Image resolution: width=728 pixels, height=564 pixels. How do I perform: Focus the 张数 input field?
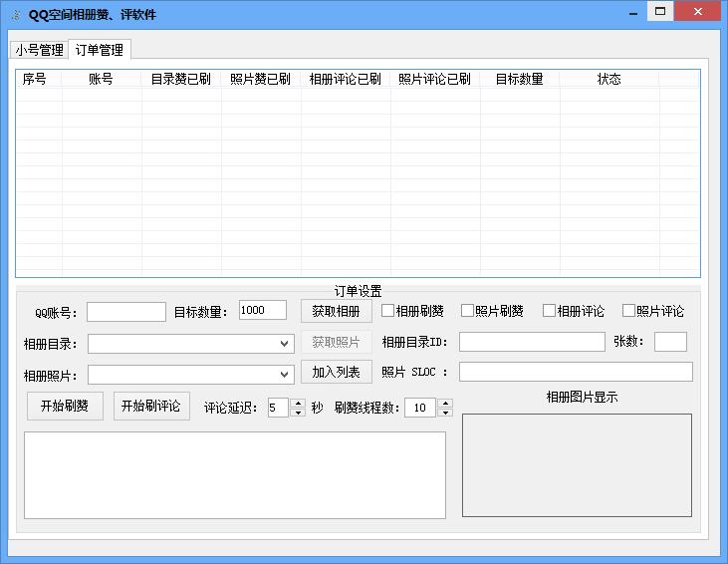[670, 342]
